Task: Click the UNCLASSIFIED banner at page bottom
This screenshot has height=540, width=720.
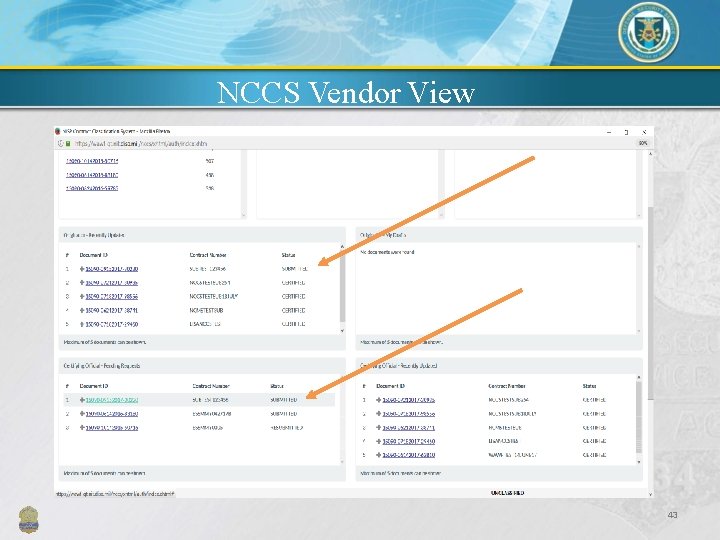Action: tap(507, 493)
